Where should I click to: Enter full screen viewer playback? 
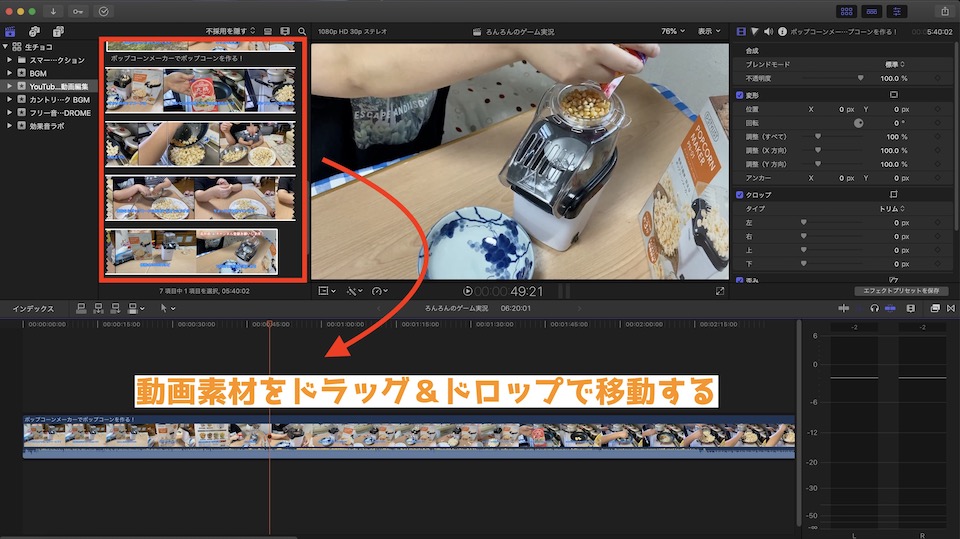(720, 291)
